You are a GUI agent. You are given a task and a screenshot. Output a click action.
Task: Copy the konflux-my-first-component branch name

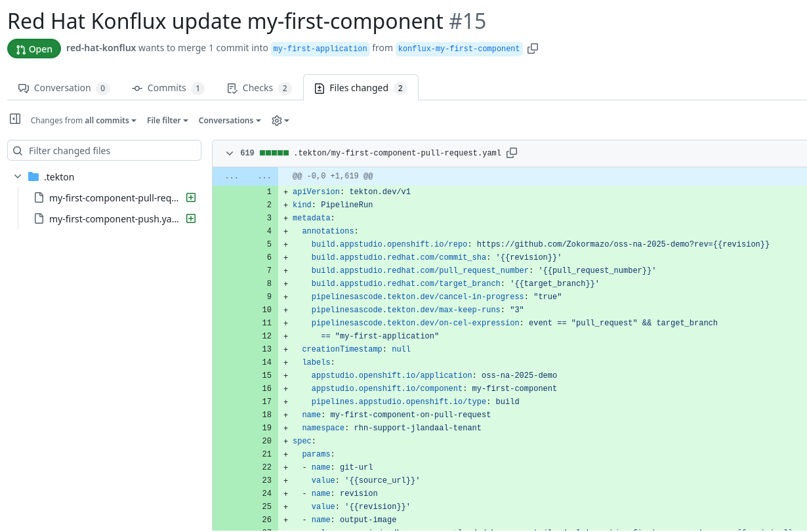[x=532, y=49]
